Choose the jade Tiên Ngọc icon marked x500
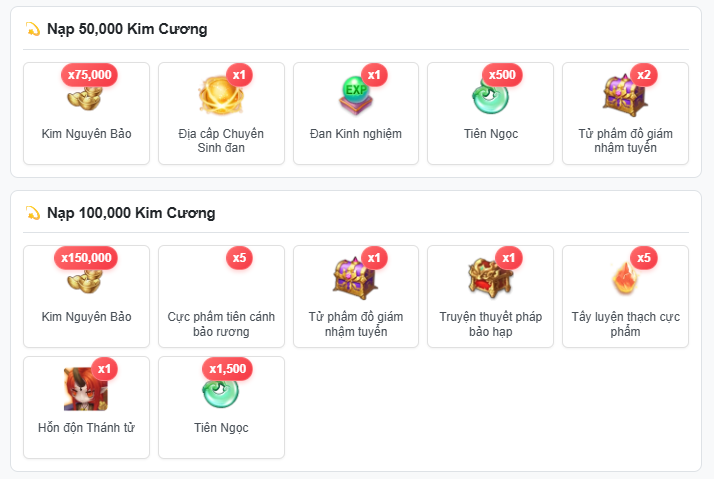The width and height of the screenshot is (714, 479). point(490,96)
